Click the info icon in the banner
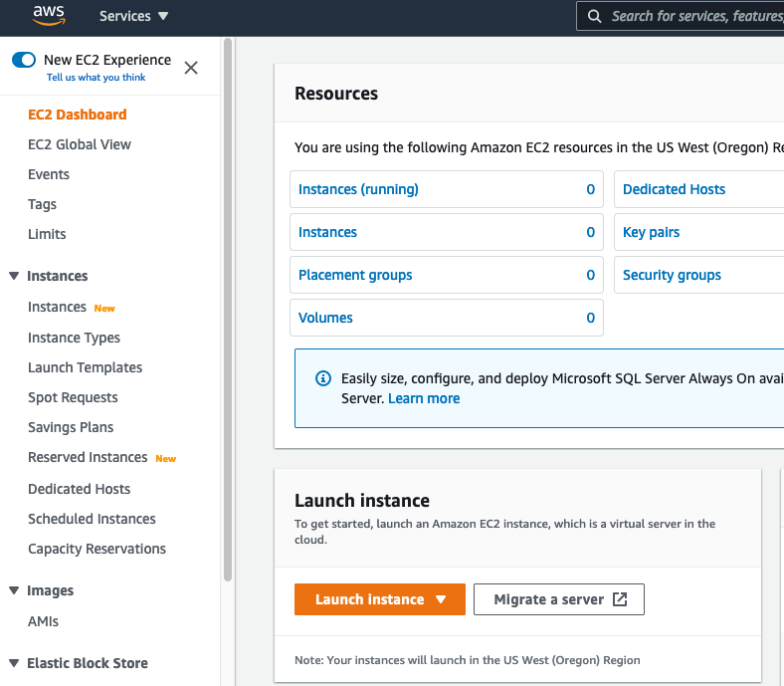784x686 pixels. tap(322, 378)
